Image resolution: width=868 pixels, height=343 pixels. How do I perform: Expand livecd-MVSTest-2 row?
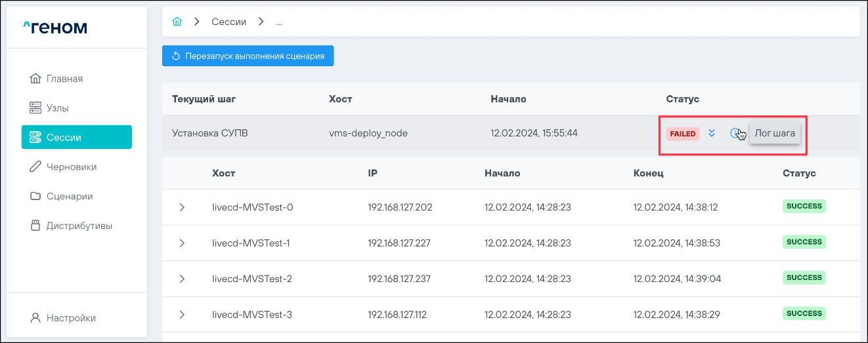(182, 279)
